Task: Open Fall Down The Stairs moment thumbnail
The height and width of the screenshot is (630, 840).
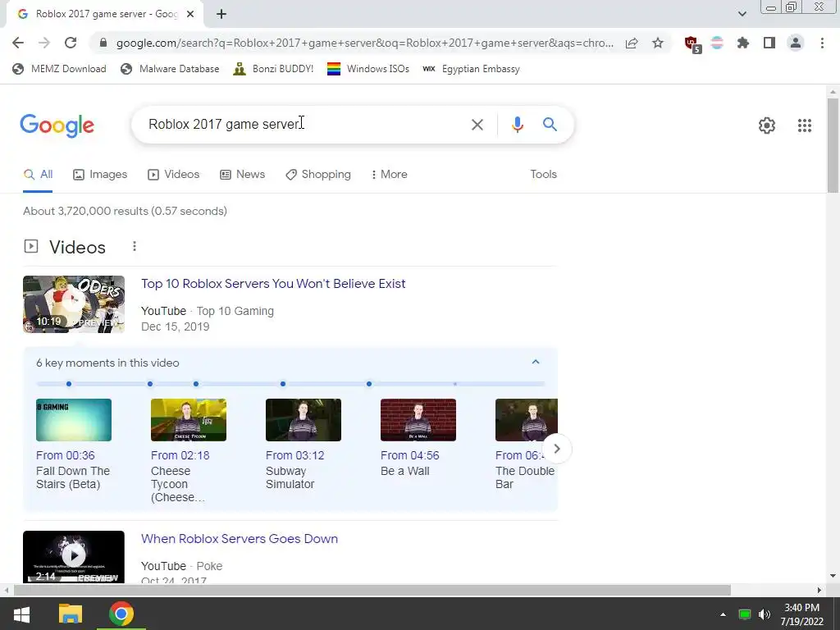Action: (73, 420)
